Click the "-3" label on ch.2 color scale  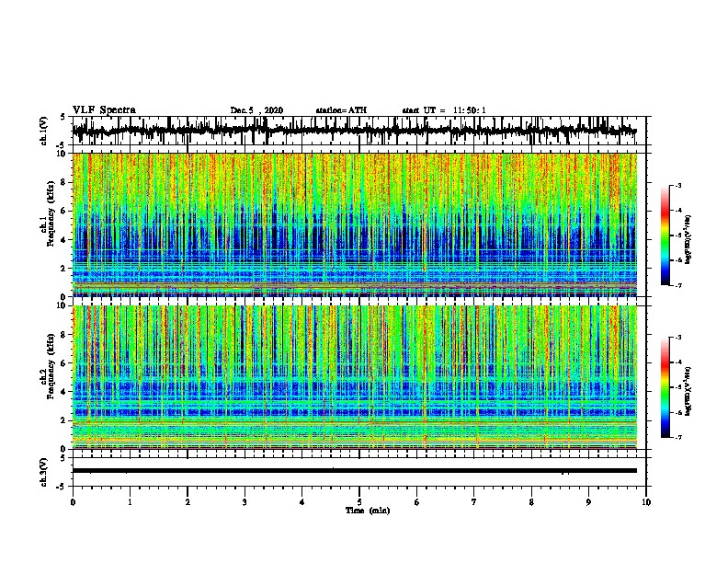(677, 338)
